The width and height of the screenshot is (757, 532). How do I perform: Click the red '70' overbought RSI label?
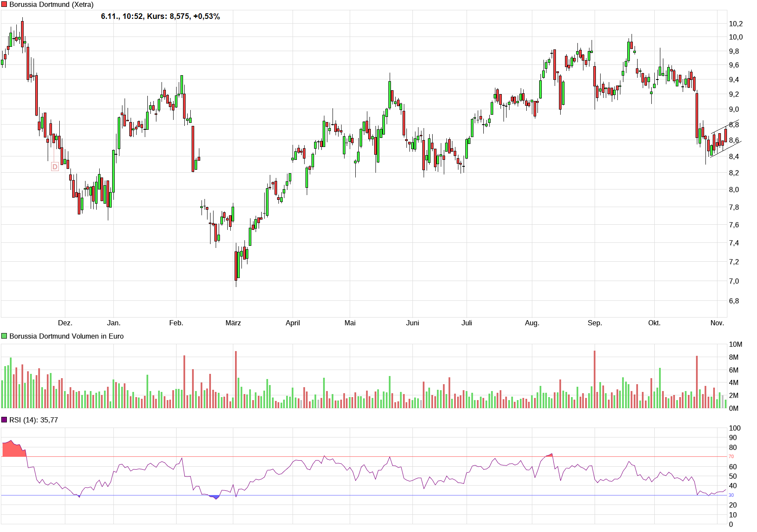coord(731,456)
